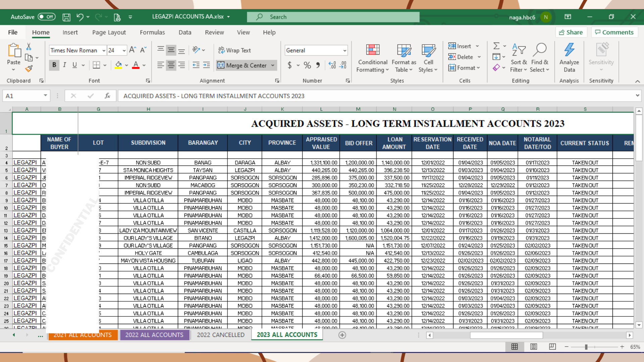Open the Page Layout tab
The image size is (644, 362).
[109, 32]
